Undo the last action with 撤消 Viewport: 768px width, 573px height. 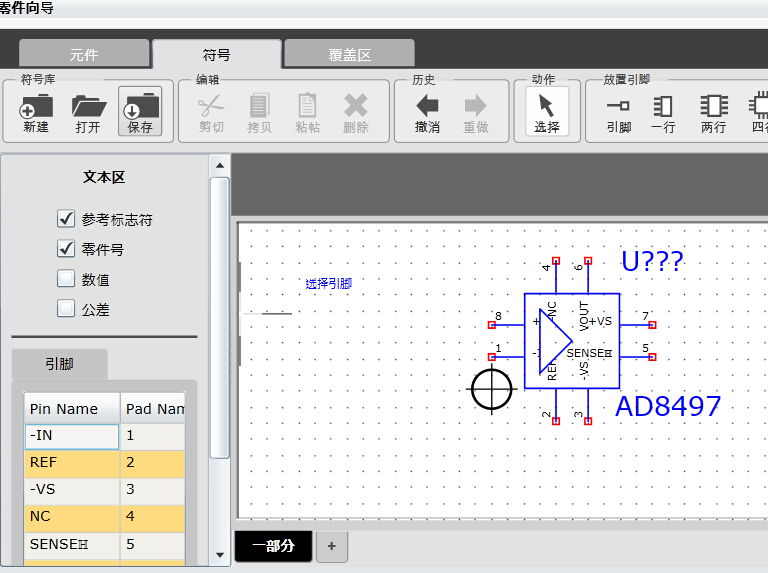coord(427,114)
